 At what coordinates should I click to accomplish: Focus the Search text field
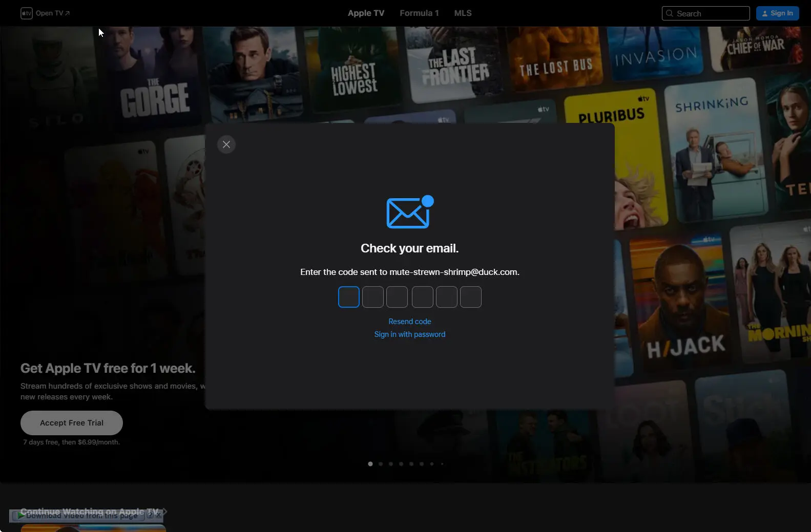coord(705,13)
